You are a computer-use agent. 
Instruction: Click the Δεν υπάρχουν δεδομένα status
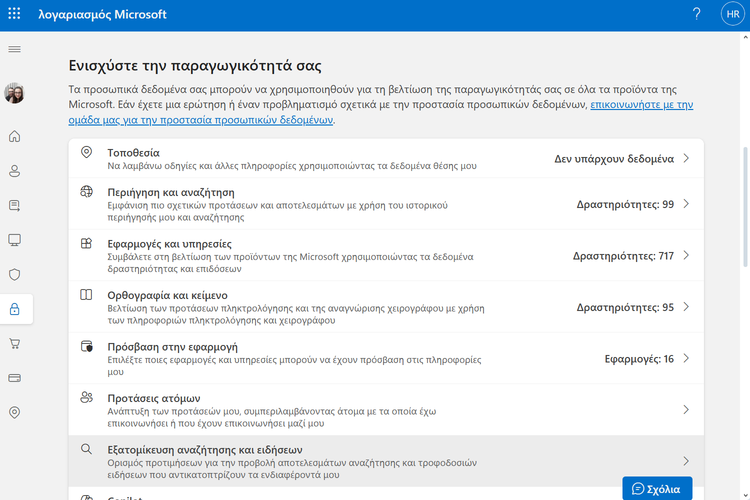(614, 159)
